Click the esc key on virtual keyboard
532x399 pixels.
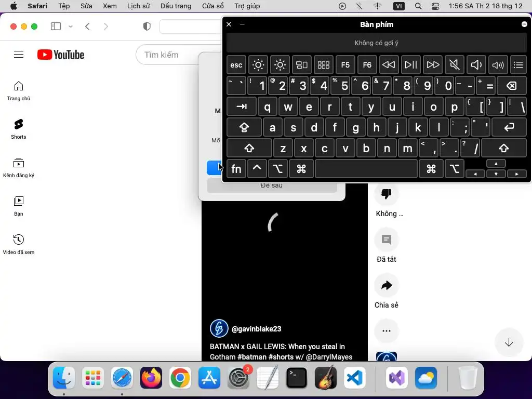coord(236,64)
